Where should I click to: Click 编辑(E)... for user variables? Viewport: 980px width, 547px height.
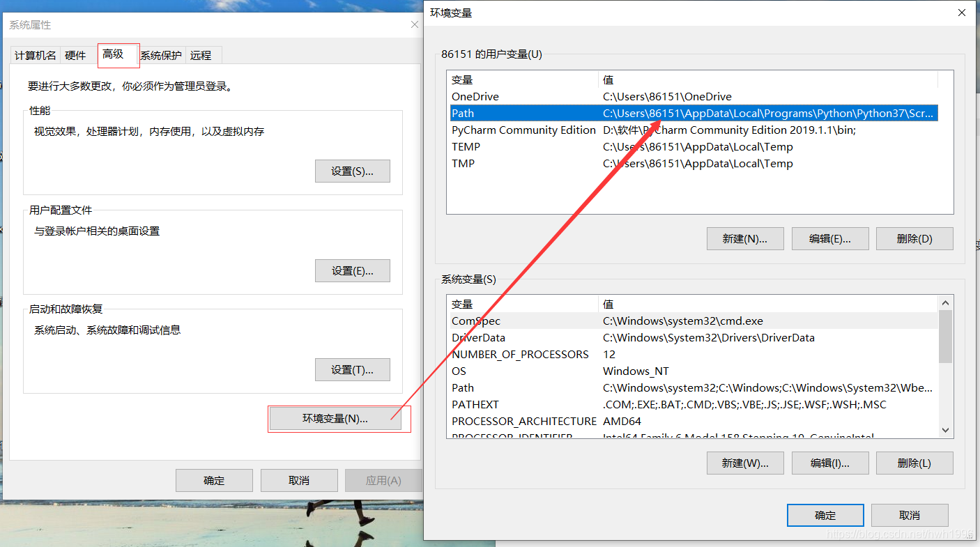click(x=830, y=238)
